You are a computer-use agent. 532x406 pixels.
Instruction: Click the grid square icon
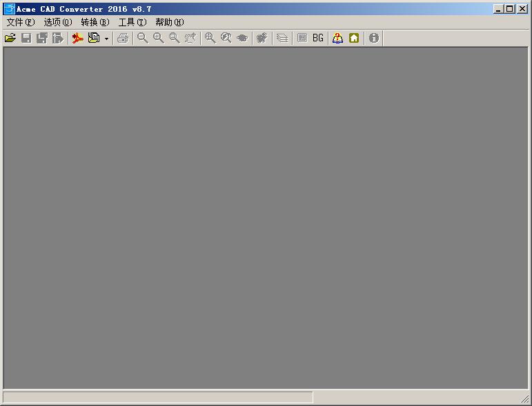tap(302, 38)
